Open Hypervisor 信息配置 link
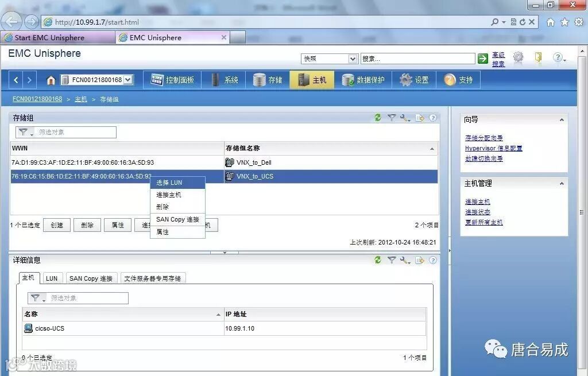588x376 pixels. pos(493,149)
